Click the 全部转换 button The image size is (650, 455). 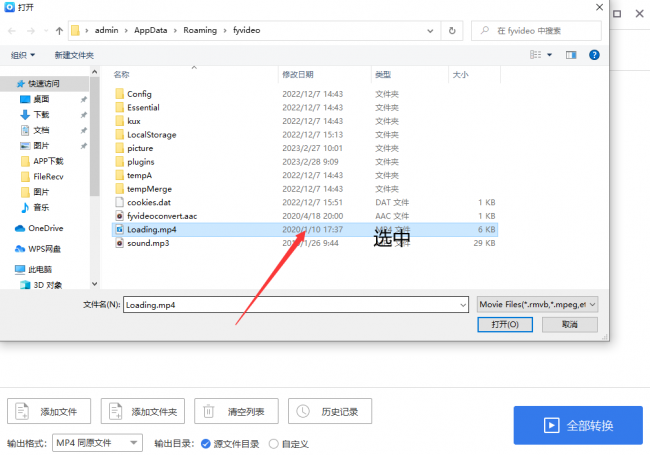click(578, 425)
